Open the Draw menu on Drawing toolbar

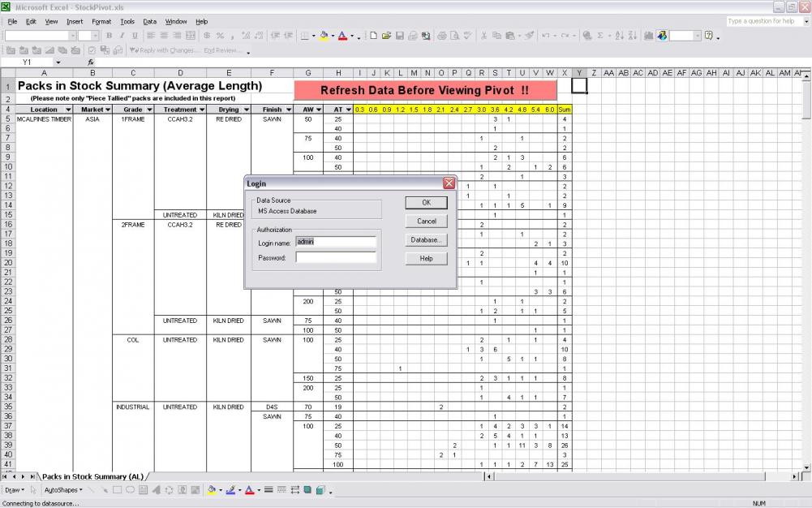14,490
